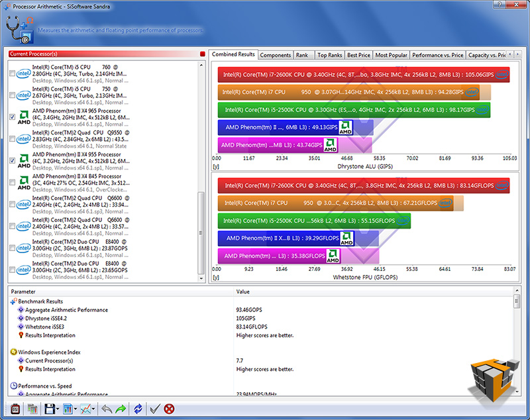Click the stethoscope module icon in header

[x=20, y=30]
